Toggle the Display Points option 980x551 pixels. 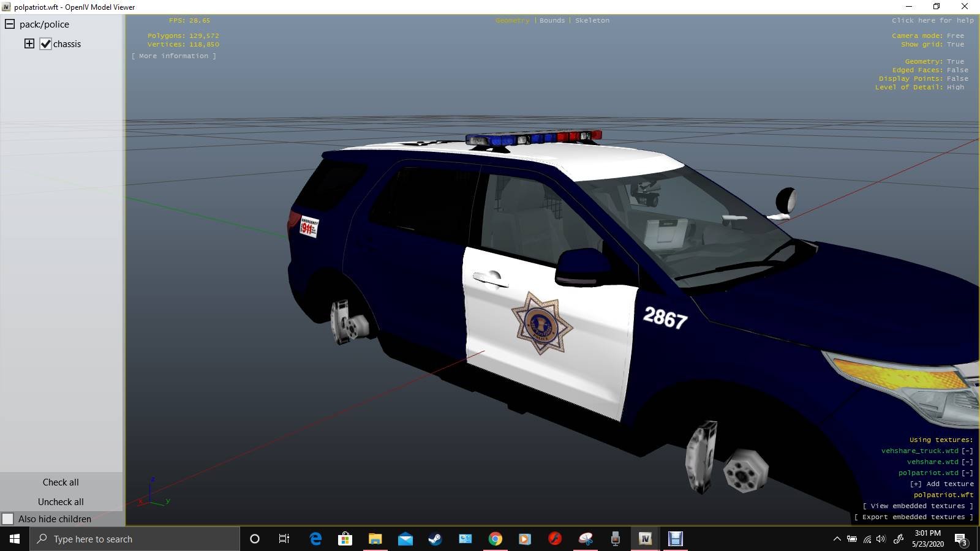[924, 78]
